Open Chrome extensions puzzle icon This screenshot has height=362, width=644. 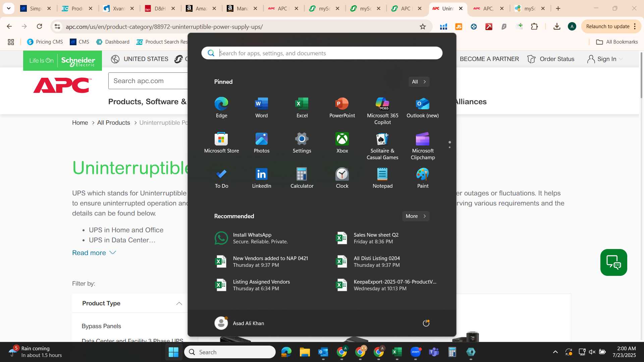[534, 26]
